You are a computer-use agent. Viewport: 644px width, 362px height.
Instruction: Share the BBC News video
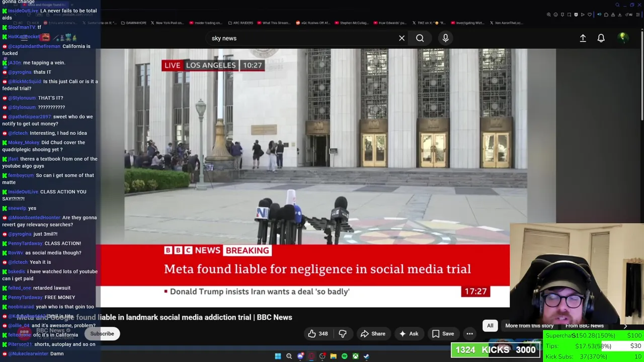pyautogui.click(x=373, y=334)
